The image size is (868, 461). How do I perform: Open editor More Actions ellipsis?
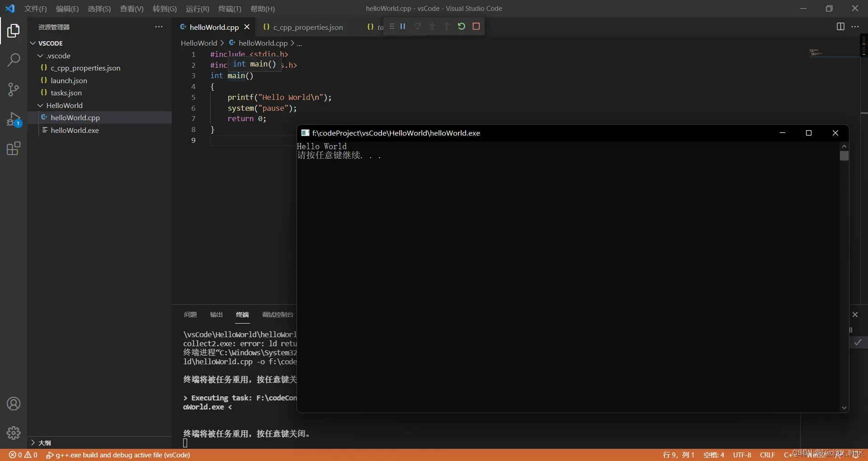coord(855,27)
